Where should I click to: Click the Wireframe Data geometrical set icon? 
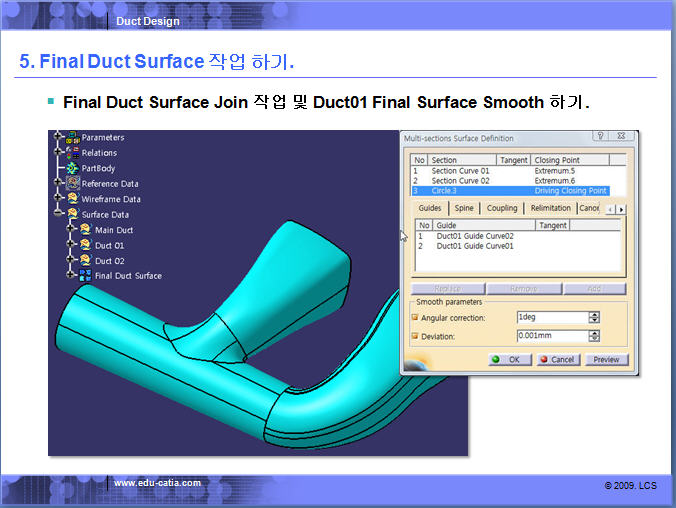tap(72, 199)
